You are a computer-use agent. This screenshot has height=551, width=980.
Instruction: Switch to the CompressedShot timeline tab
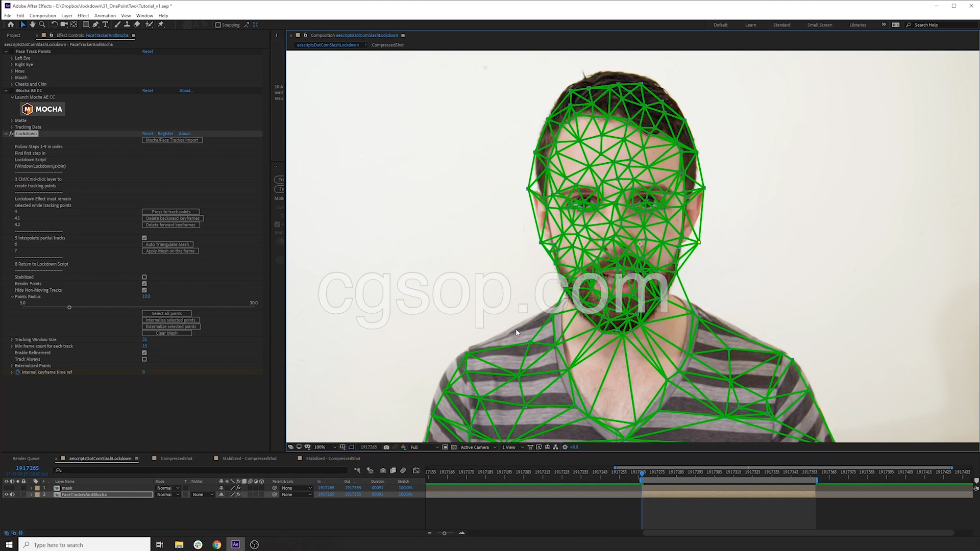[x=177, y=459]
